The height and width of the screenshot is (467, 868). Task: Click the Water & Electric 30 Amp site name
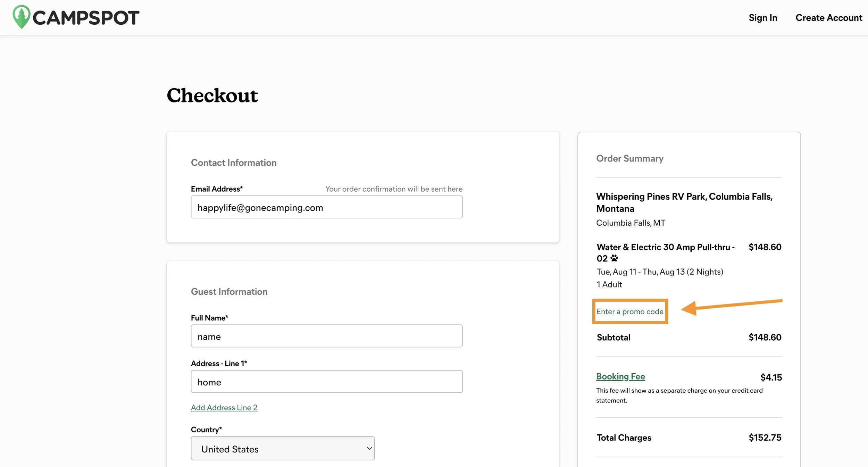pos(666,252)
